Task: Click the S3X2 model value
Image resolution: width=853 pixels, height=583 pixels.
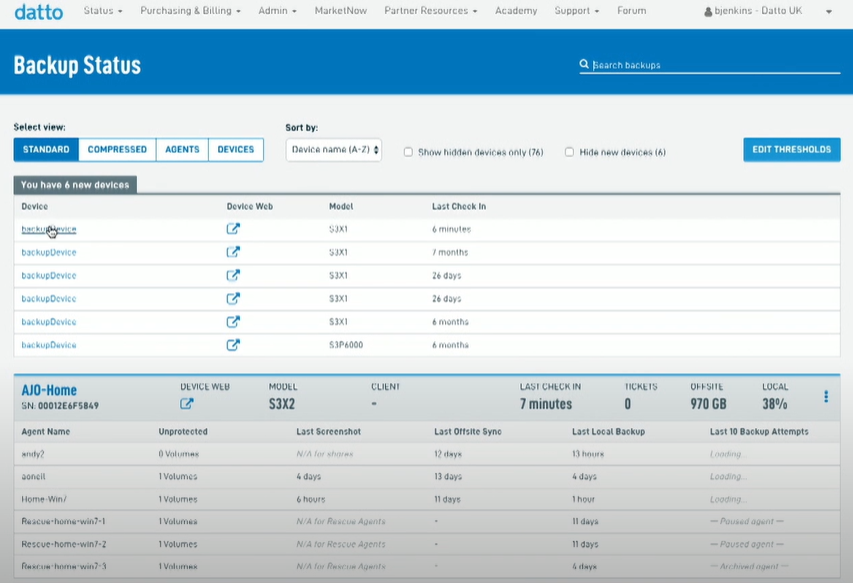Action: tap(282, 404)
